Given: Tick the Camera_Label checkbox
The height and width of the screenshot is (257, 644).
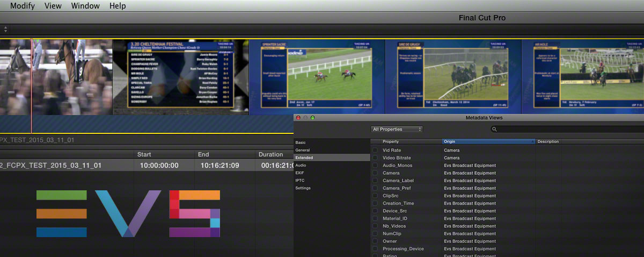Looking at the screenshot, I should [x=375, y=181].
